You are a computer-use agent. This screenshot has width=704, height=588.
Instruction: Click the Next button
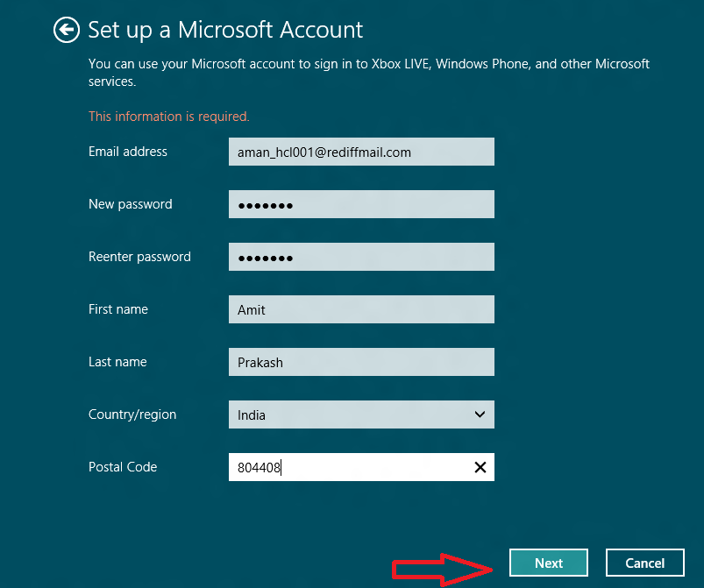point(549,563)
